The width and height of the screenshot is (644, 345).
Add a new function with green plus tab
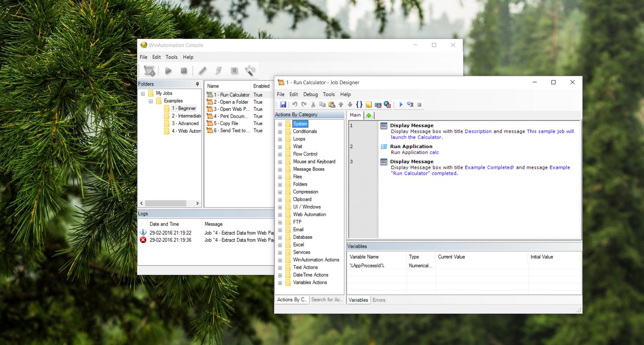[369, 115]
